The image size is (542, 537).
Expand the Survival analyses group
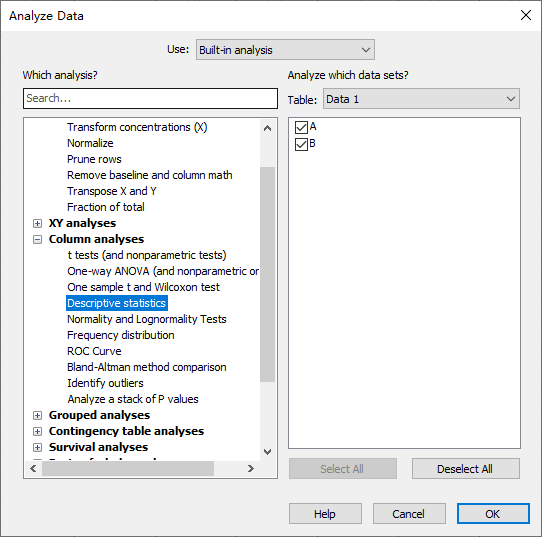pos(37,447)
